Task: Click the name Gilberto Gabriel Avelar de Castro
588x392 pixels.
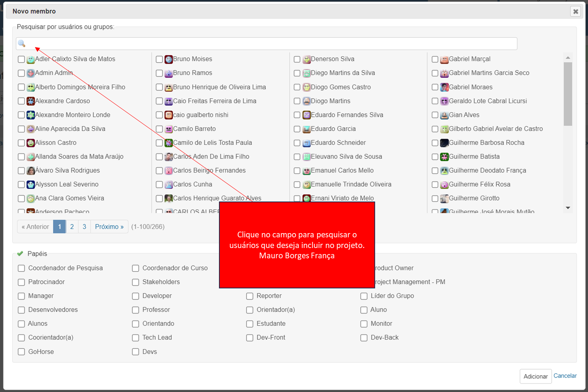Action: point(496,129)
